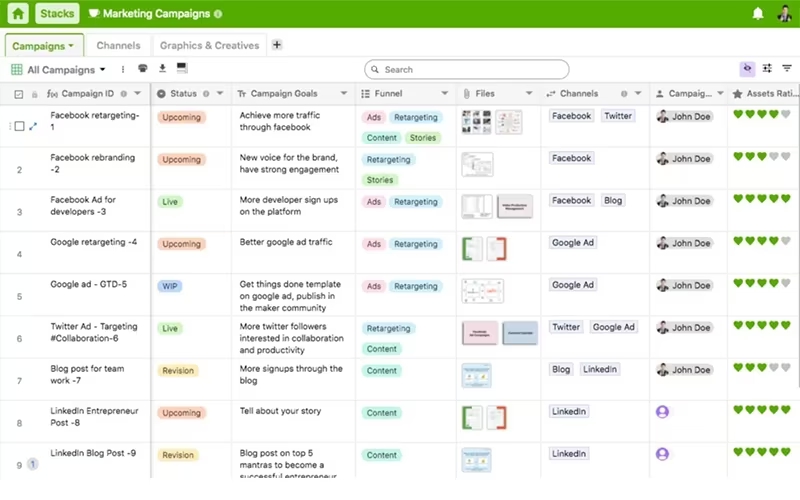This screenshot has width=800, height=500.
Task: Open Campaign Goals column dropdown arrow
Action: tap(344, 93)
